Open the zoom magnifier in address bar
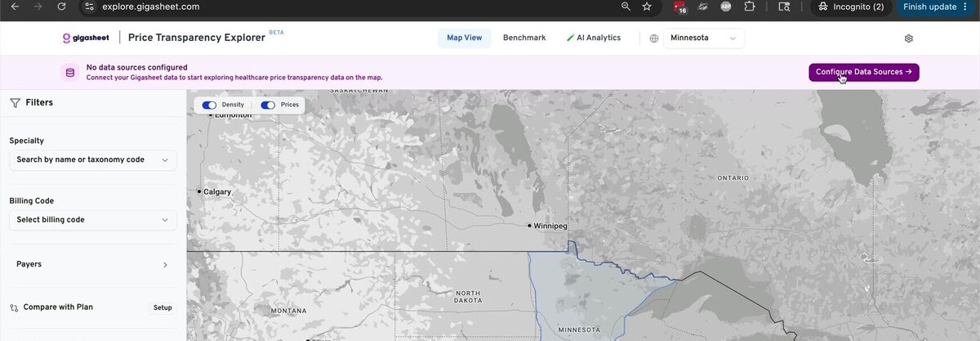This screenshot has width=980, height=341. pyautogui.click(x=626, y=7)
